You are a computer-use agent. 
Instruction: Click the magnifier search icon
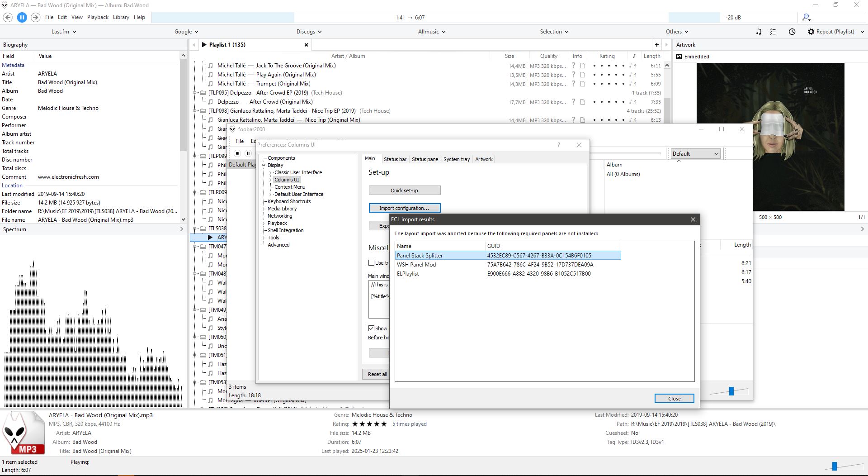(x=806, y=17)
